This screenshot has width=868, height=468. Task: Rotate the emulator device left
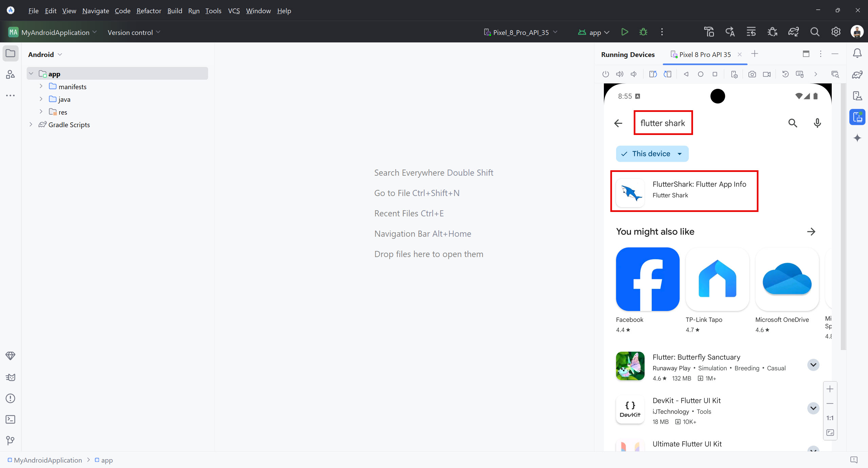pos(653,74)
